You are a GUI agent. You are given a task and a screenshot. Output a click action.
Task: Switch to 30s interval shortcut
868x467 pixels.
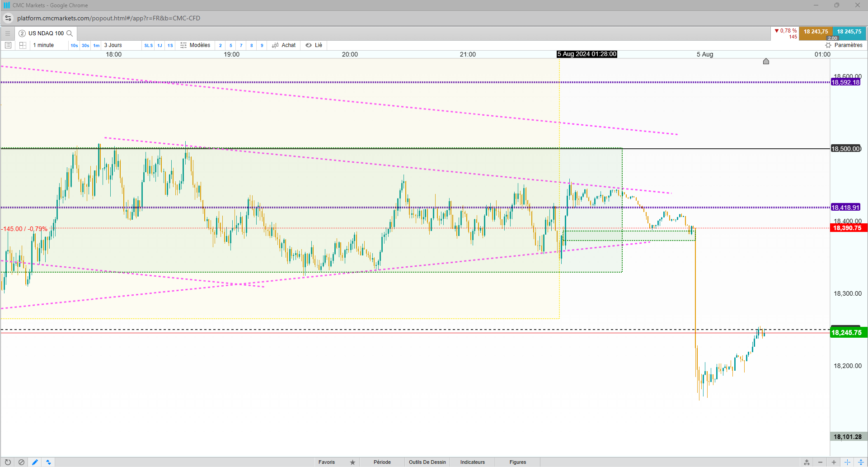pyautogui.click(x=85, y=45)
